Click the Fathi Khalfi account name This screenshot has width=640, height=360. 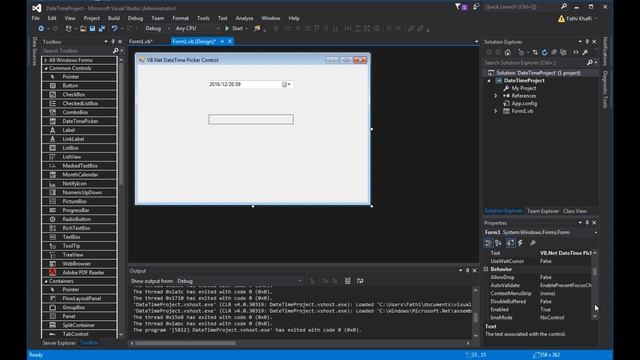tap(579, 18)
